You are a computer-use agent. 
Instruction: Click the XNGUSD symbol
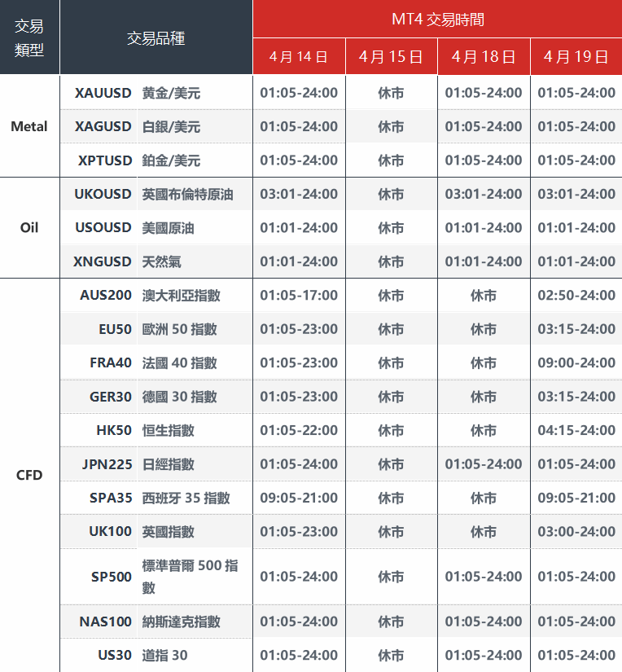pos(102,261)
